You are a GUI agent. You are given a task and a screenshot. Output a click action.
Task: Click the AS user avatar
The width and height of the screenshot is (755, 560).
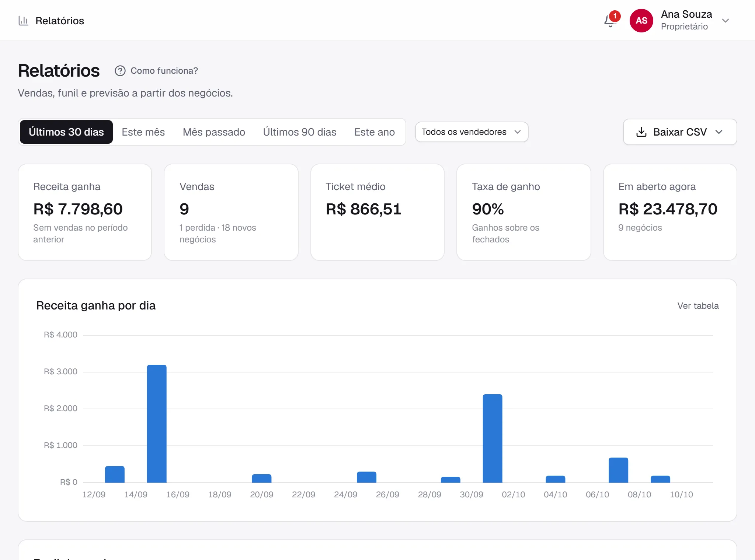pos(641,21)
